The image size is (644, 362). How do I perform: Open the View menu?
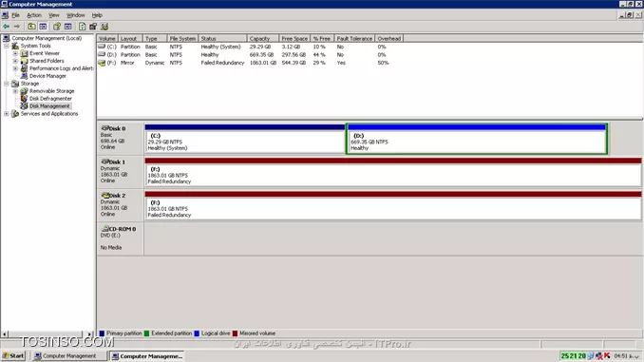[x=54, y=15]
